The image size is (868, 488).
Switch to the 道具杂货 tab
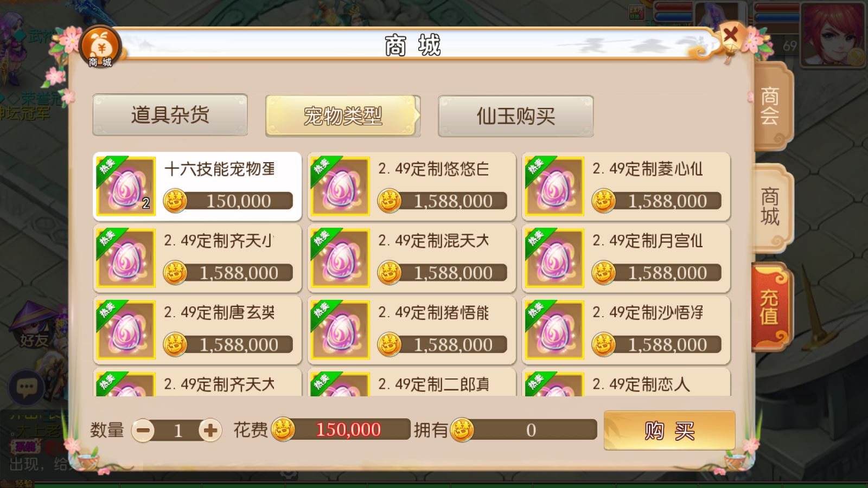click(170, 115)
